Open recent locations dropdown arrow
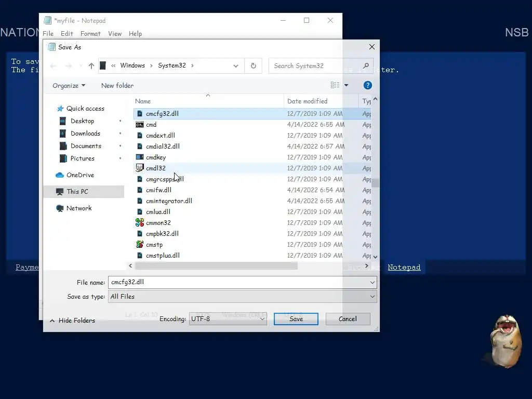Image resolution: width=532 pixels, height=399 pixels. [81, 66]
